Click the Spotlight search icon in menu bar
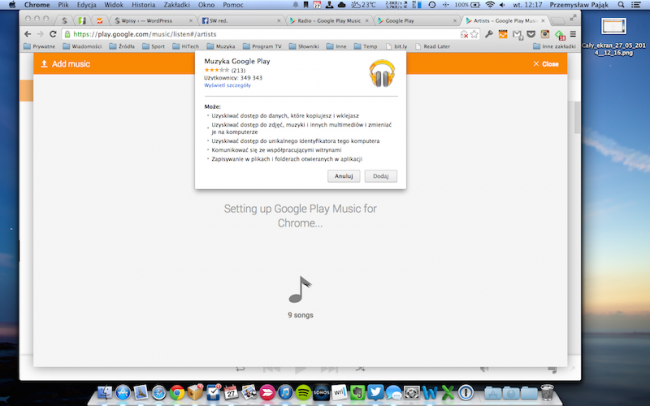Screen dimensions: 650x406 click(x=621, y=5)
